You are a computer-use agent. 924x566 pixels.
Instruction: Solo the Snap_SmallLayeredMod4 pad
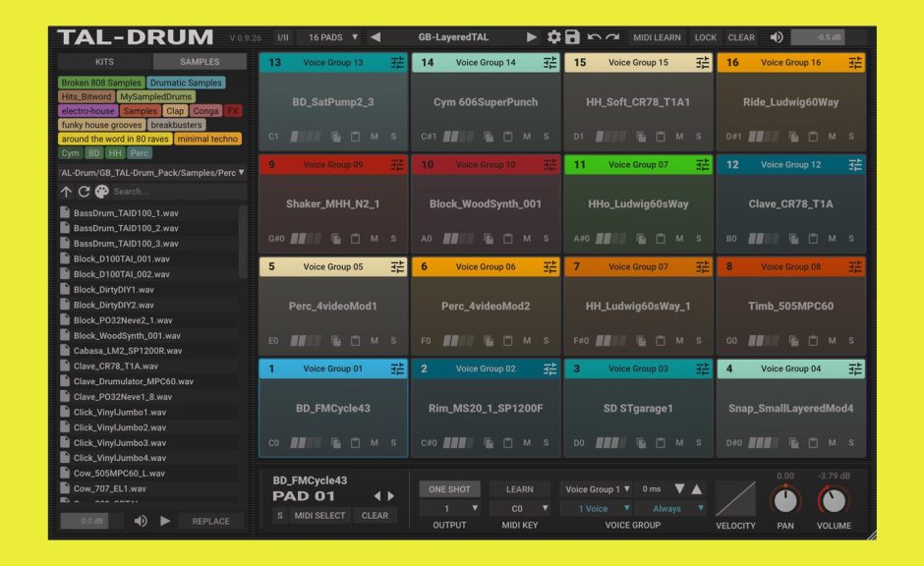pos(851,443)
